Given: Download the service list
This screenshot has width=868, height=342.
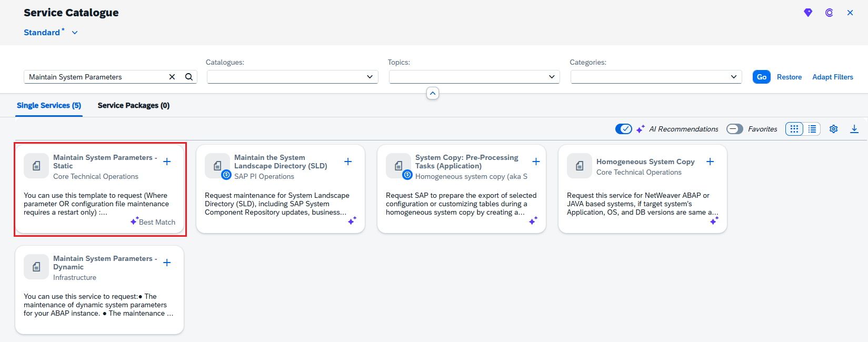Looking at the screenshot, I should coord(854,129).
